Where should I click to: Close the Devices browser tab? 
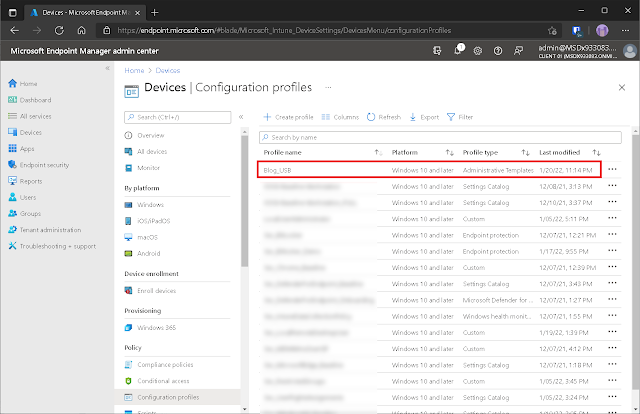point(138,13)
